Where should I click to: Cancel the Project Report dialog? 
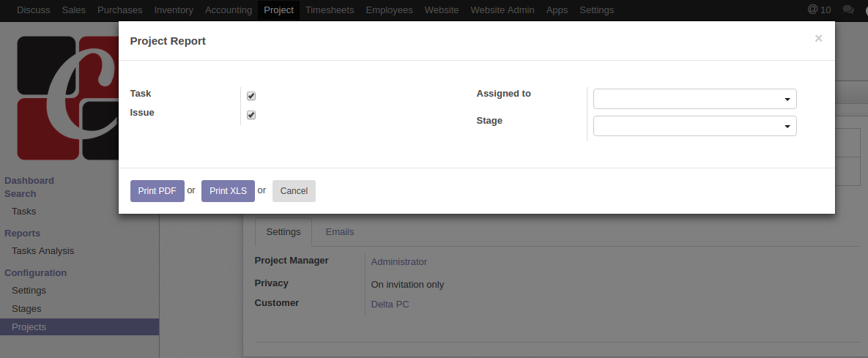(x=294, y=191)
